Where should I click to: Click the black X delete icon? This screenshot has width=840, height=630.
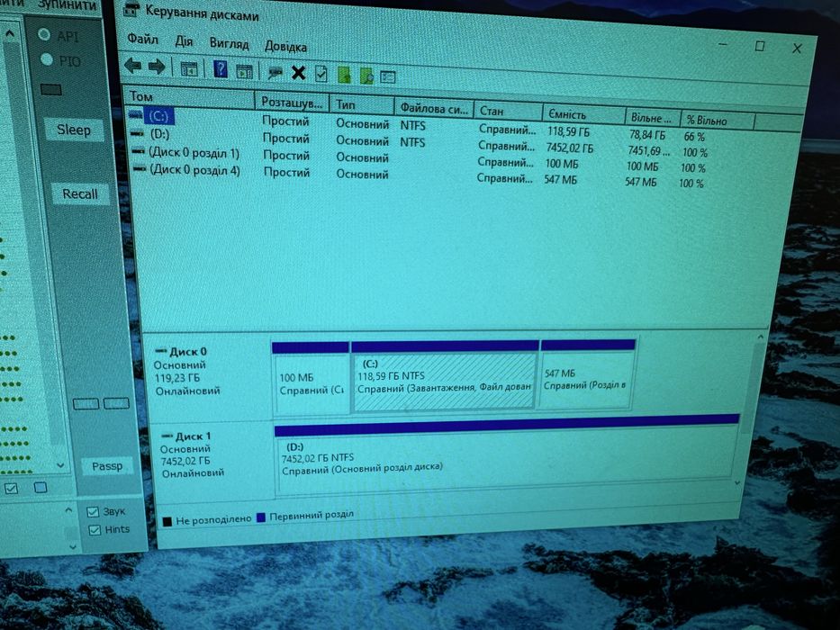[x=298, y=73]
